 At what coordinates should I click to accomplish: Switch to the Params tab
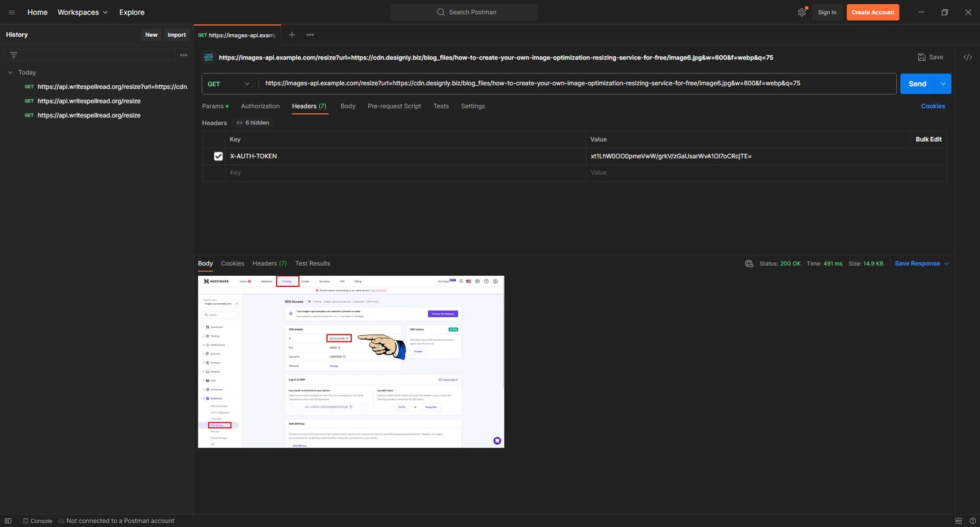(215, 106)
